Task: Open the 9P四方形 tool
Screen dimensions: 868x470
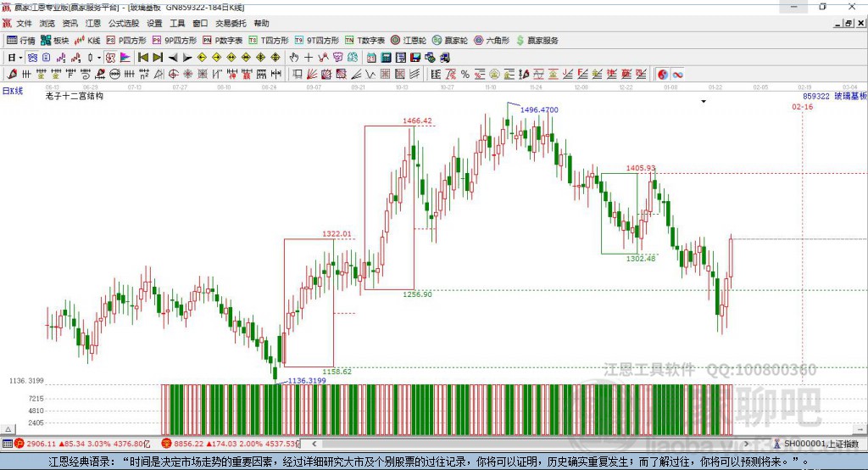Action: coord(175,41)
